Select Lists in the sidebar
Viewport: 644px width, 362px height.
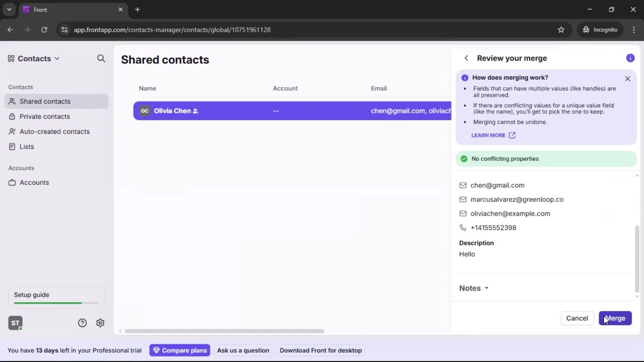tap(27, 146)
